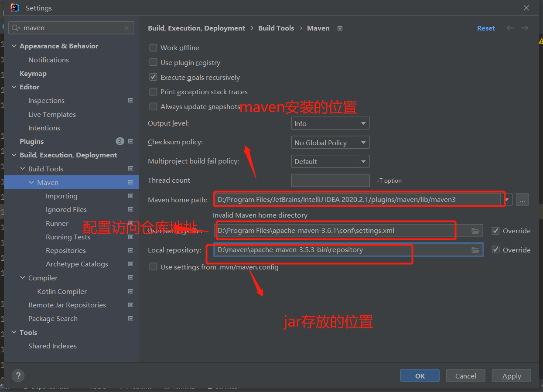Open the Checksum policy dropdown
This screenshot has width=543, height=392.
[x=330, y=143]
